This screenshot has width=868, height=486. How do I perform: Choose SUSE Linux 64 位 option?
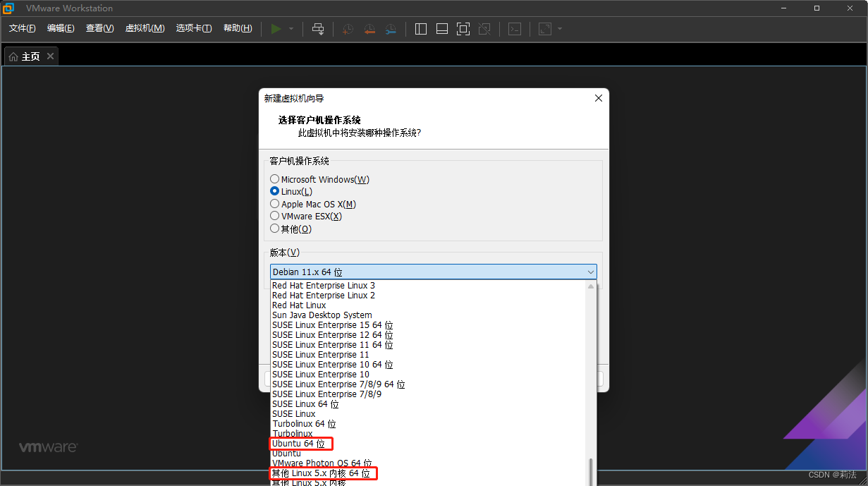(428, 404)
